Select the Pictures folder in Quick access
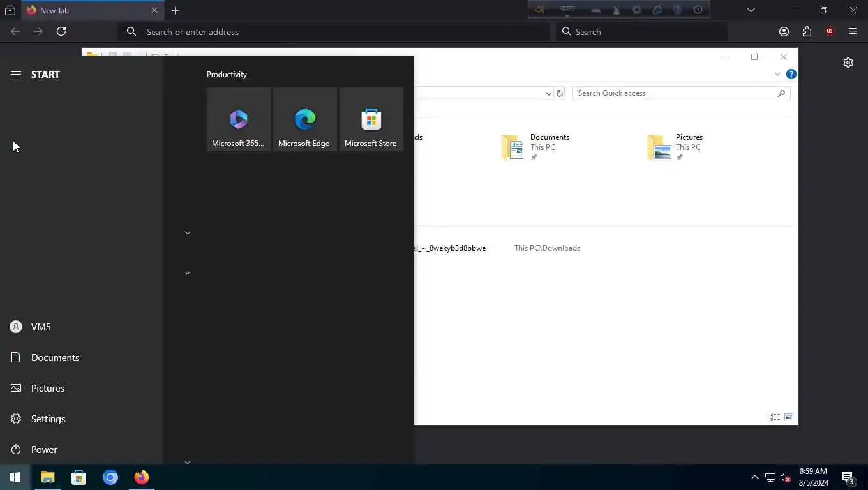Screen dimensions: 868x490 pyautogui.click(x=676, y=147)
